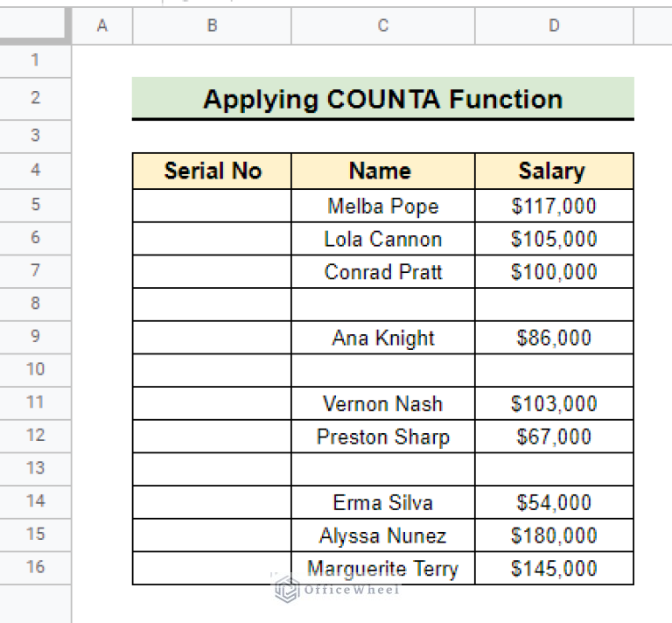Screen dimensions: 672x623
Task: Select the $180,000 salary cell
Action: click(554, 535)
